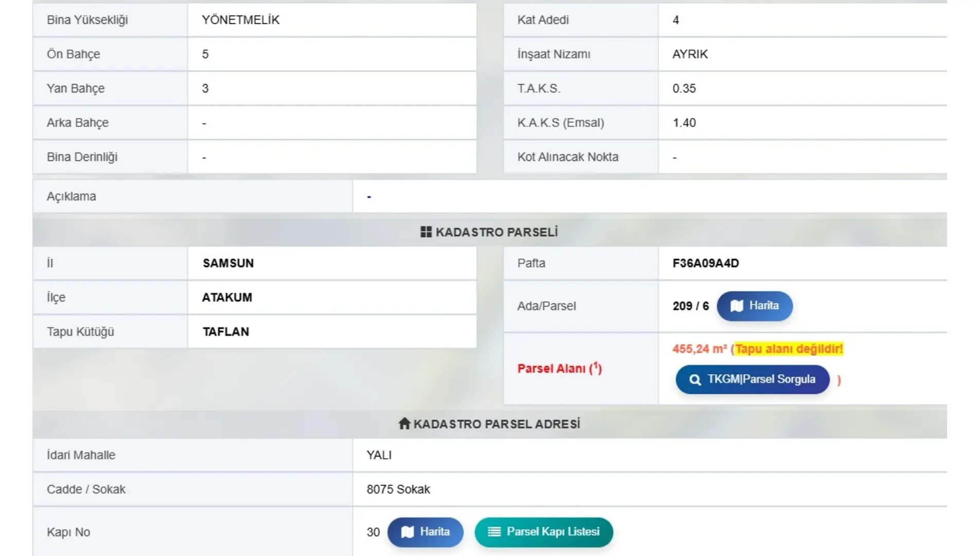Viewport: 980px width, 556px height.
Task: Click the İnşaat Nizamı value AYRIK
Action: (x=690, y=54)
